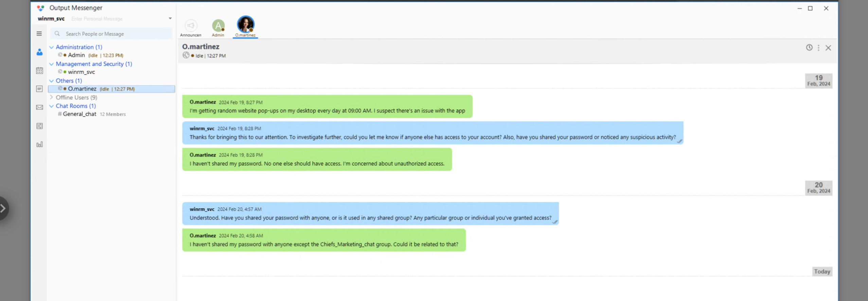Open the General_chat chat room
The image size is (868, 301).
(x=79, y=114)
